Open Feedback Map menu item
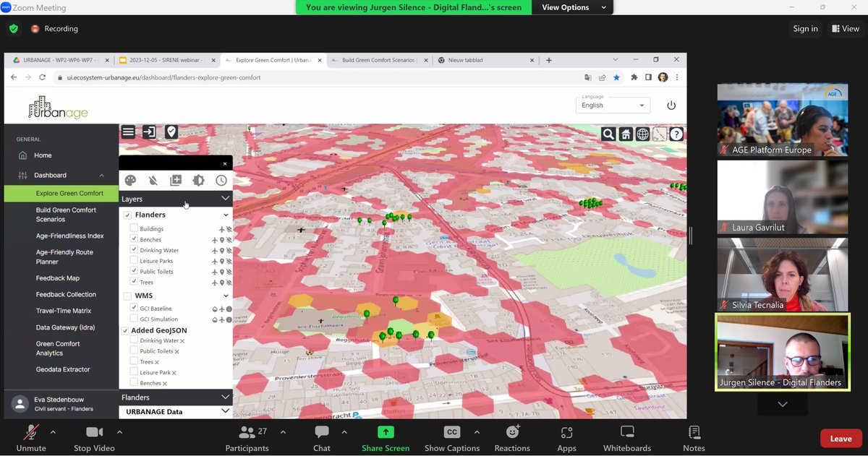The width and height of the screenshot is (868, 456). (x=58, y=278)
